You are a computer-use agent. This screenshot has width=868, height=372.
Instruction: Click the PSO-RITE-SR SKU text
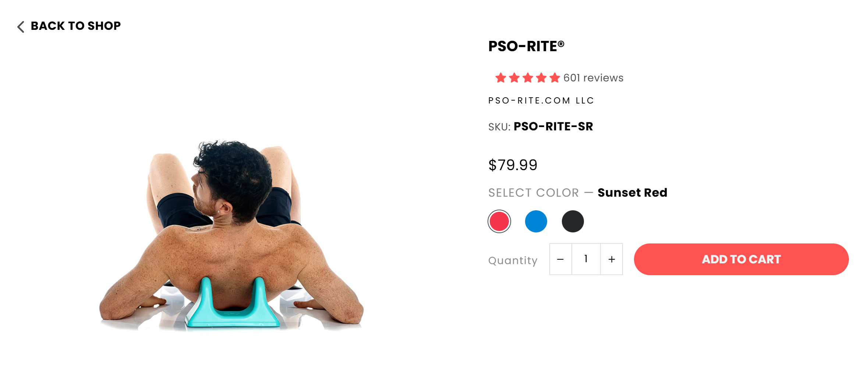coord(553,127)
